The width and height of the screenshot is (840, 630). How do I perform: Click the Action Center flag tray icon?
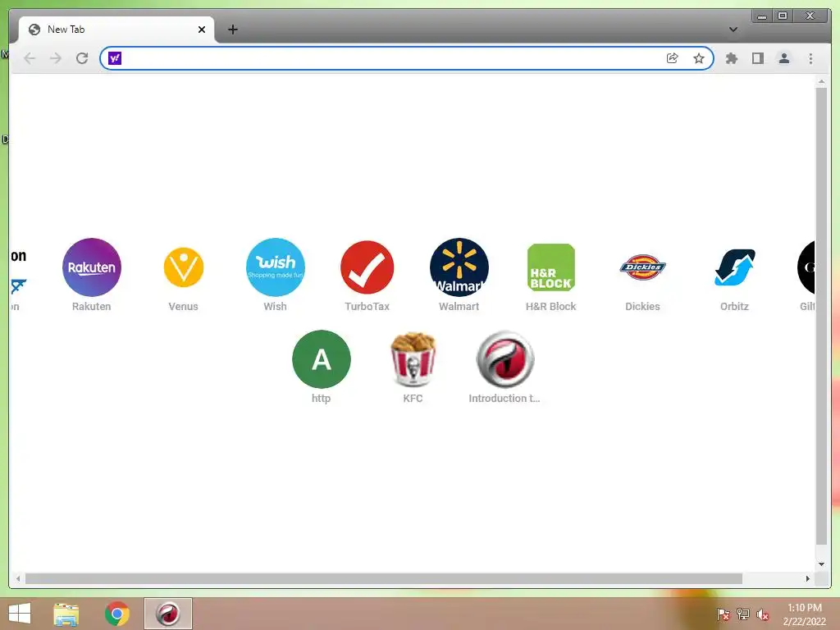pyautogui.click(x=724, y=614)
